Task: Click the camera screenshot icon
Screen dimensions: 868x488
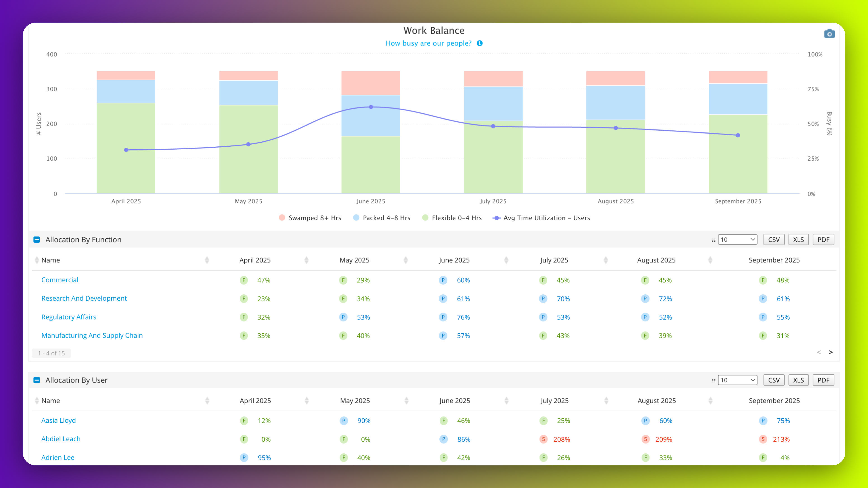Action: pyautogui.click(x=829, y=34)
